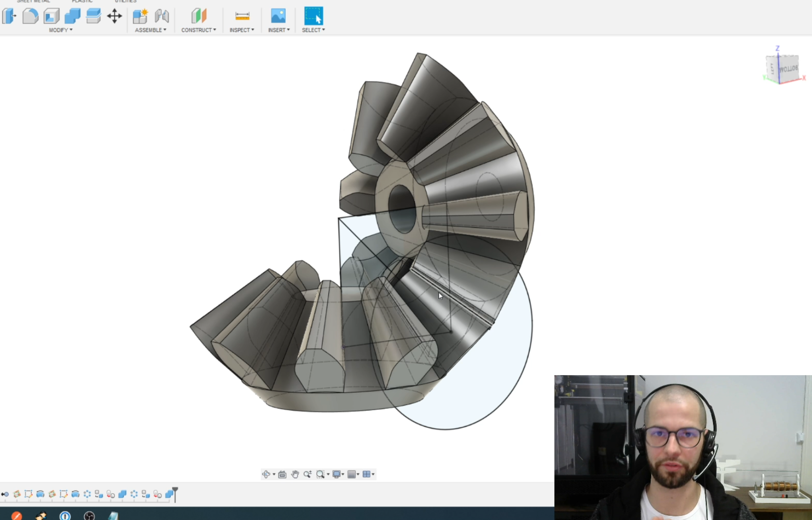Open the SELECT dropdown menu
Screen dimensions: 812x520
tap(313, 30)
